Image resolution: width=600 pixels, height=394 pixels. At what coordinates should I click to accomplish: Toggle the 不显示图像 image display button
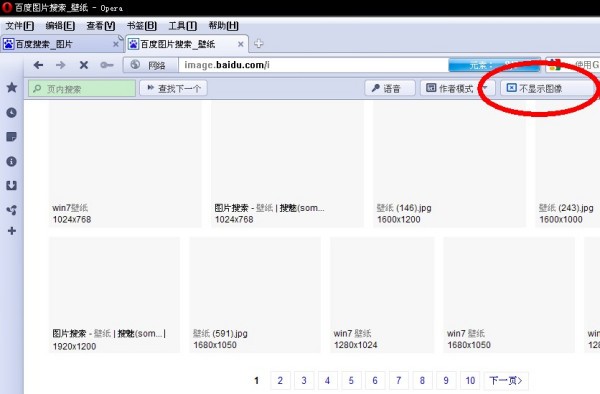(x=547, y=88)
